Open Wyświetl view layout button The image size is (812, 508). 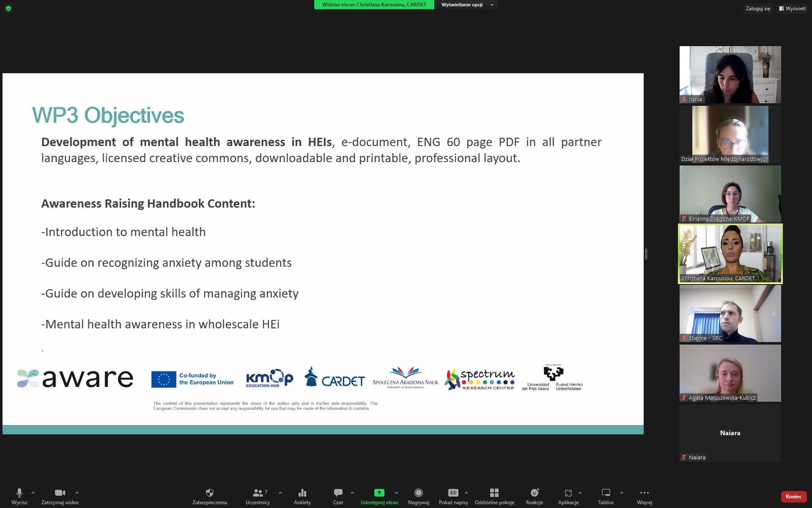click(792, 8)
